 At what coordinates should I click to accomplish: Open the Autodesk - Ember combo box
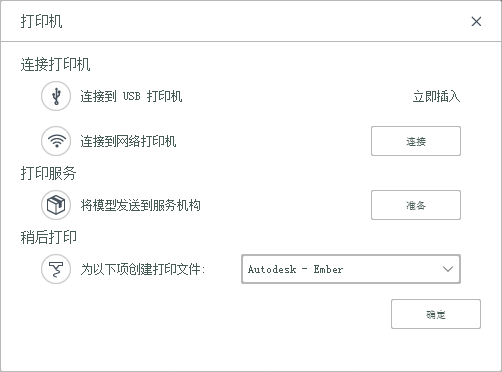[351, 269]
